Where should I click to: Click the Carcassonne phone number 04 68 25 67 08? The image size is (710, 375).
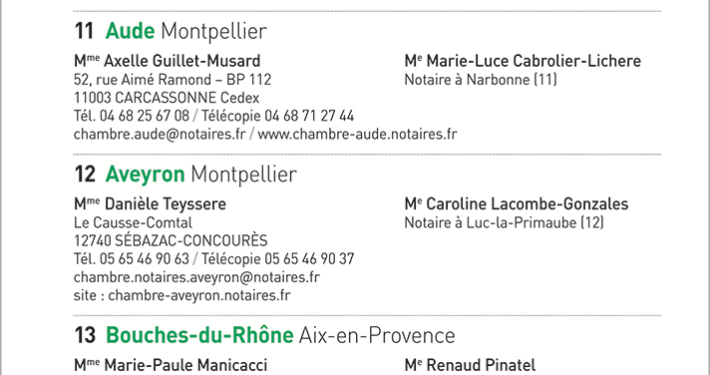[144, 116]
